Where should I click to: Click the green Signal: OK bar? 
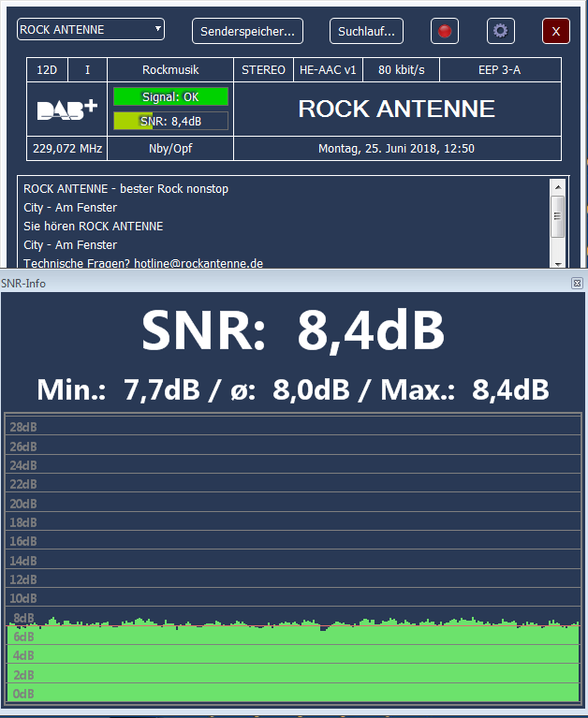pos(170,96)
